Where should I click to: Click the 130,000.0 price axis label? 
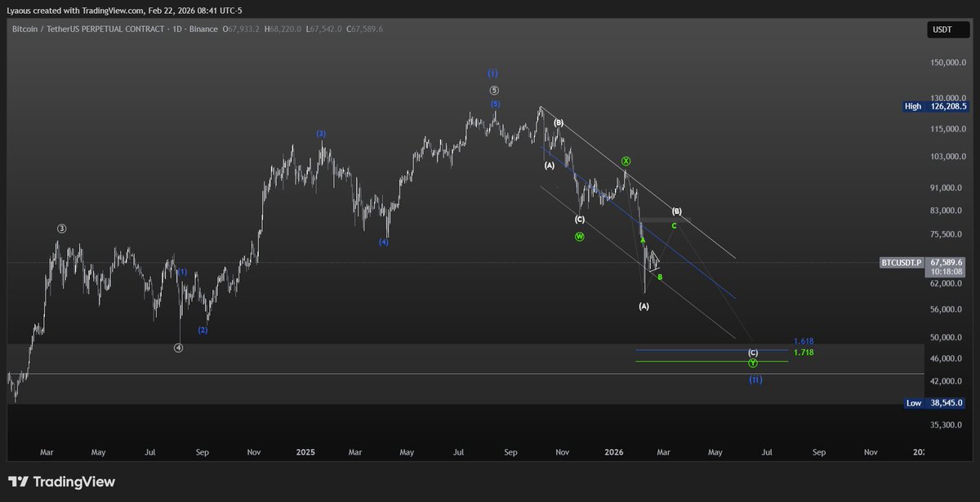click(x=947, y=97)
